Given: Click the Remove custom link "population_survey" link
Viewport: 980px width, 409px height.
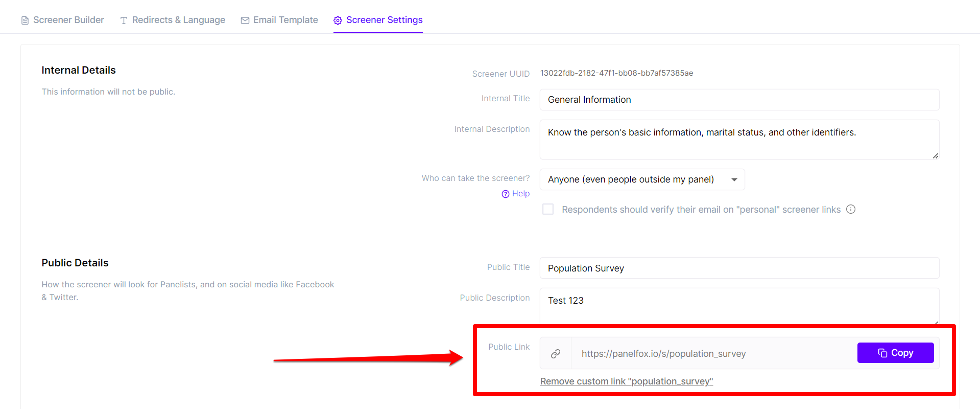Looking at the screenshot, I should pyautogui.click(x=627, y=381).
